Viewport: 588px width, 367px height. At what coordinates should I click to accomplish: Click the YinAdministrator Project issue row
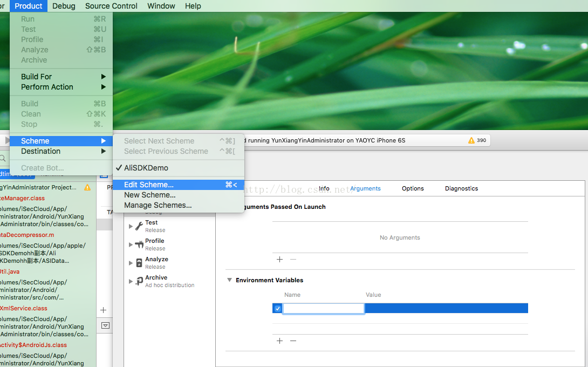[46, 187]
